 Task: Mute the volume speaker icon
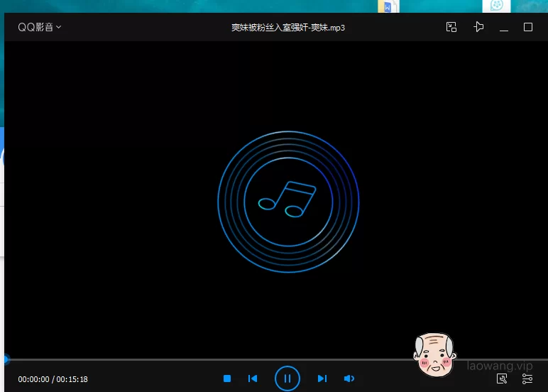(x=349, y=379)
